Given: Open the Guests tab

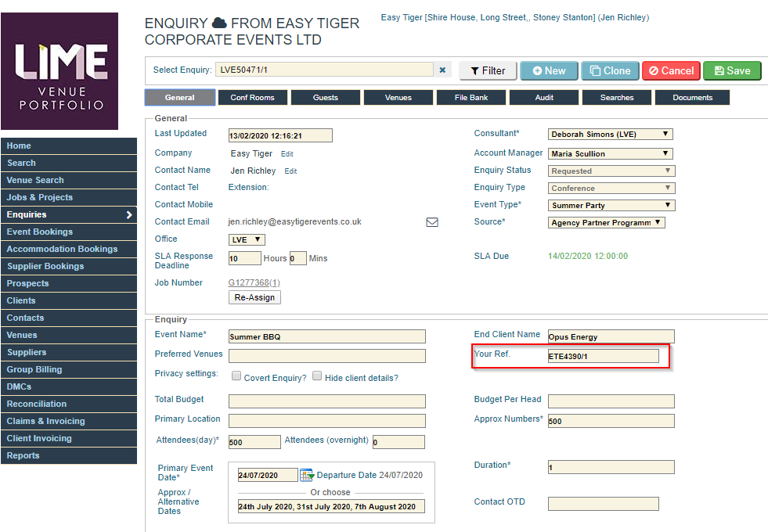Looking at the screenshot, I should click(325, 97).
